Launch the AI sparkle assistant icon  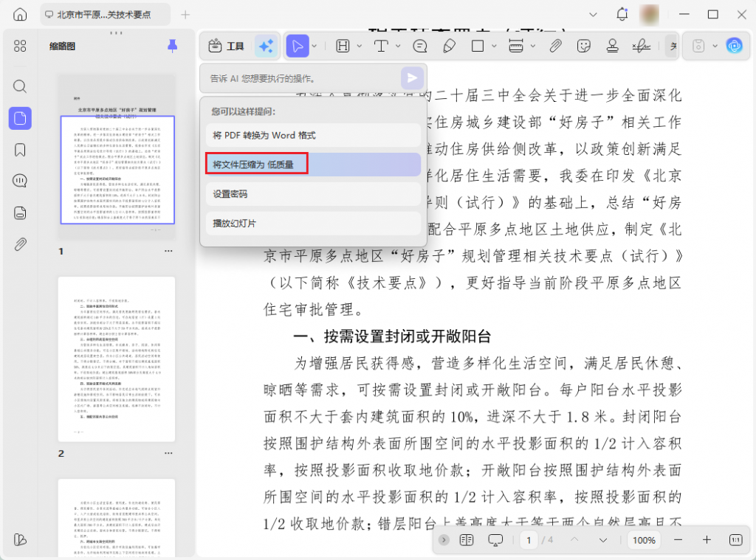[266, 46]
